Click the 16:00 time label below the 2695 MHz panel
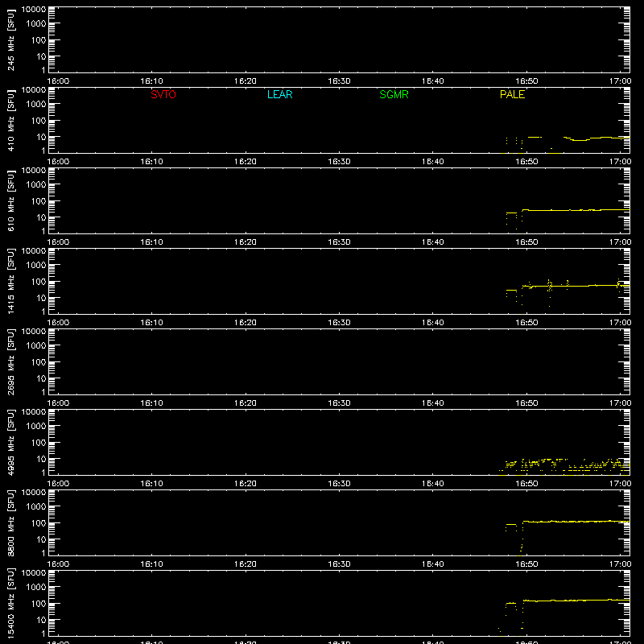 [58, 403]
